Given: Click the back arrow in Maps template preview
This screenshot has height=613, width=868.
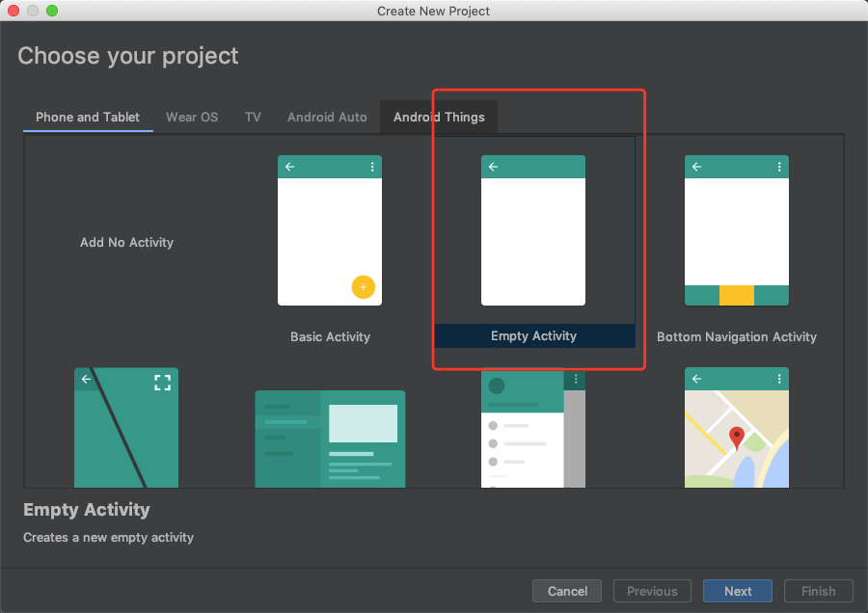Looking at the screenshot, I should click(x=697, y=379).
